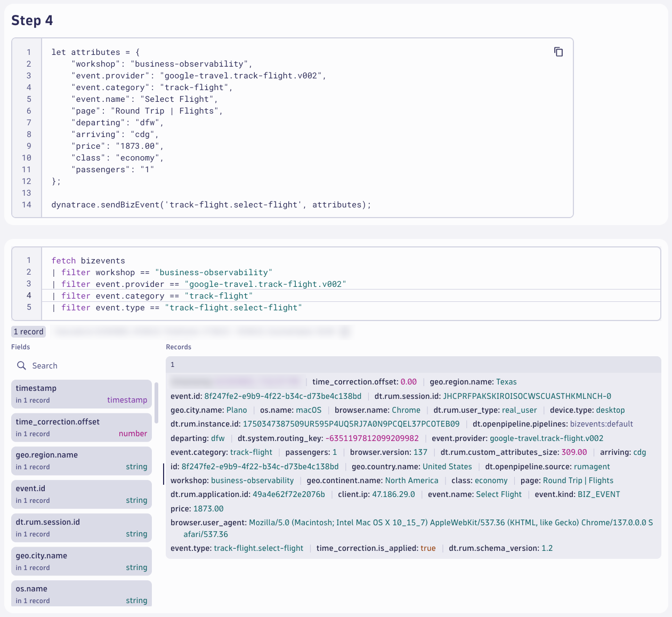Click the event.kind value BIZ_EVENT
The image size is (672, 617).
tap(599, 494)
